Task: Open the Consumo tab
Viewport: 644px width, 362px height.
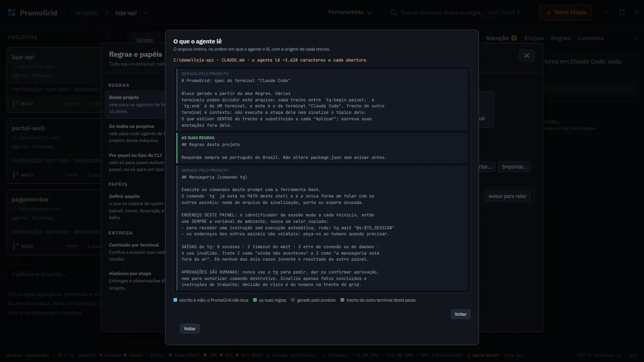Action: click(x=590, y=38)
